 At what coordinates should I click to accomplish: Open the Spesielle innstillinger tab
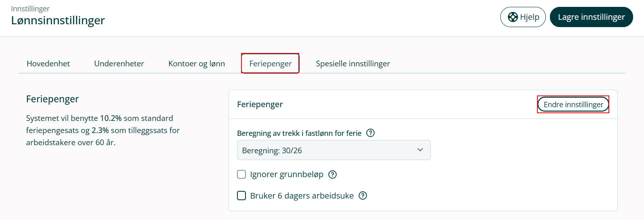[353, 63]
